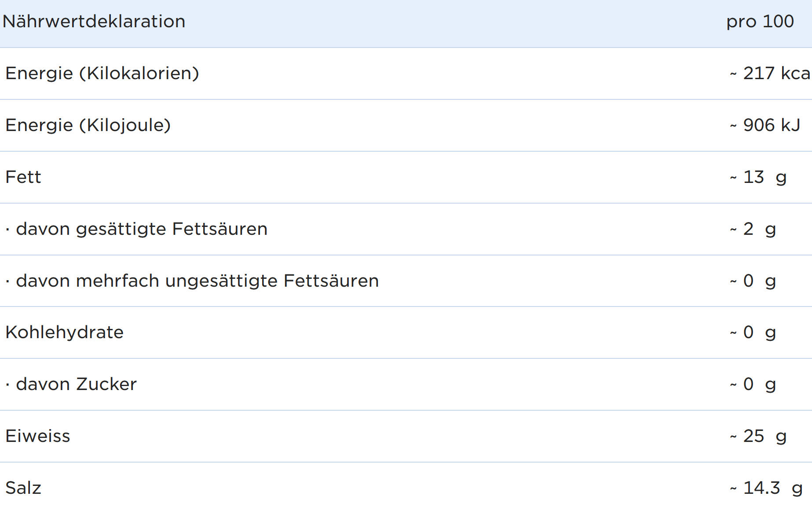
Task: Select the Salz row label
Action: click(x=23, y=488)
